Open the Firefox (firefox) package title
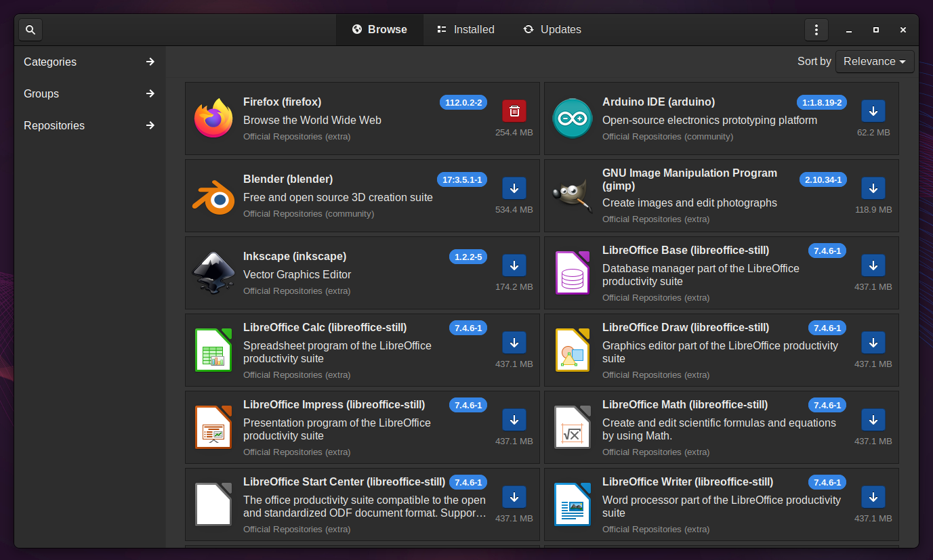The image size is (933, 560). tap(282, 102)
